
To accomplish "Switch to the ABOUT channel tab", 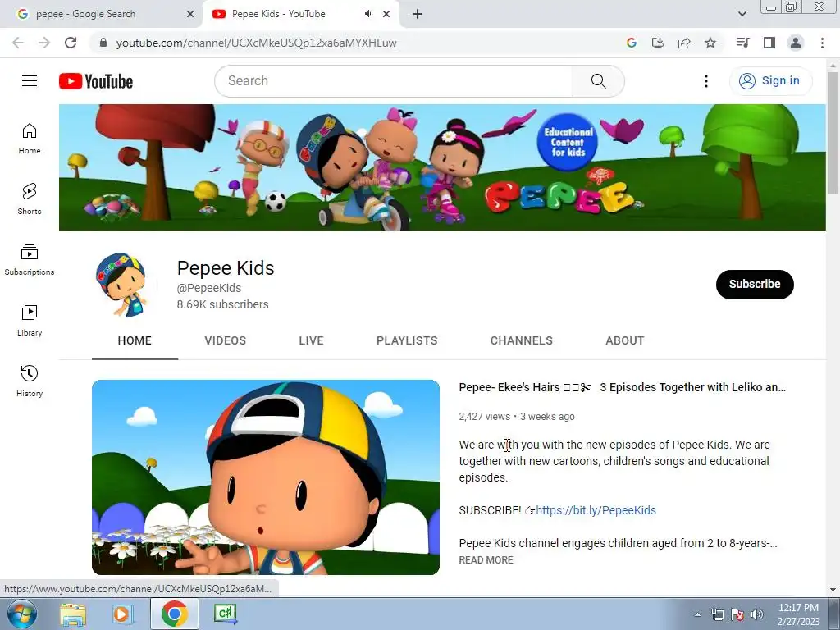I will coord(624,340).
